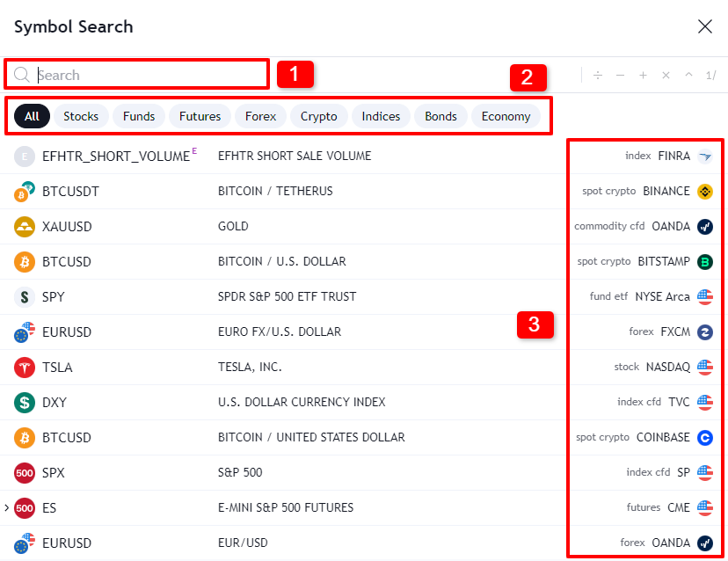Focus the symbol Search field

tap(149, 75)
